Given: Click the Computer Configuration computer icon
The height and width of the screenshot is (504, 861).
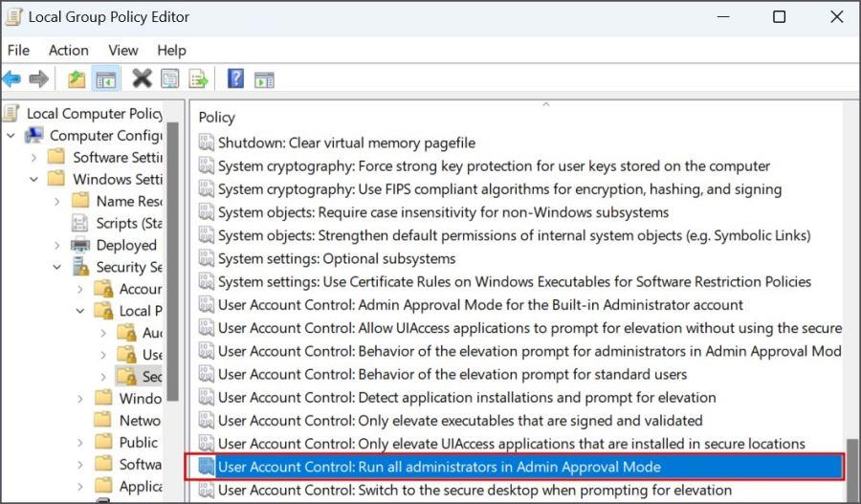Looking at the screenshot, I should (x=34, y=135).
